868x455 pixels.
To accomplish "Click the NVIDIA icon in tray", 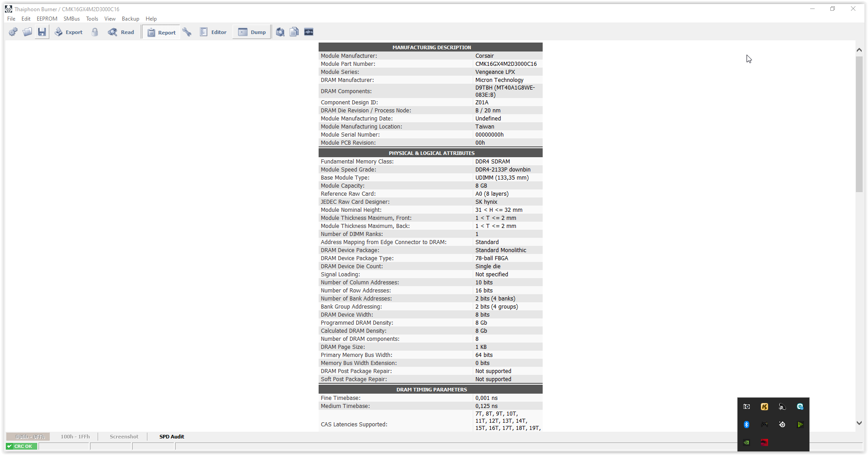I will pos(747,442).
